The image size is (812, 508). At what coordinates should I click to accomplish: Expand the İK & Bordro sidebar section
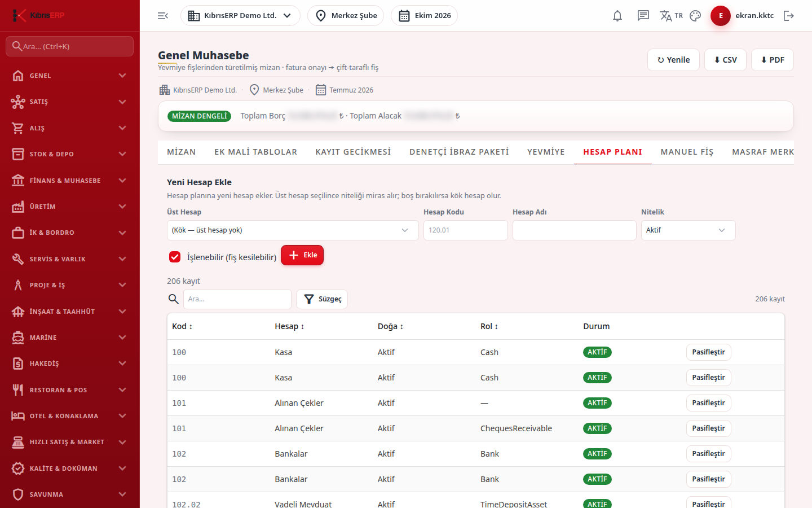(70, 233)
